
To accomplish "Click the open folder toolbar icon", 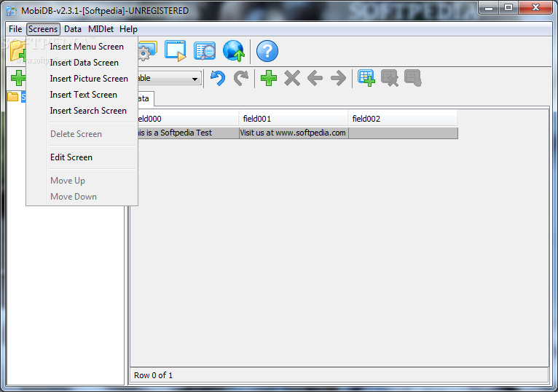I will pos(17,51).
